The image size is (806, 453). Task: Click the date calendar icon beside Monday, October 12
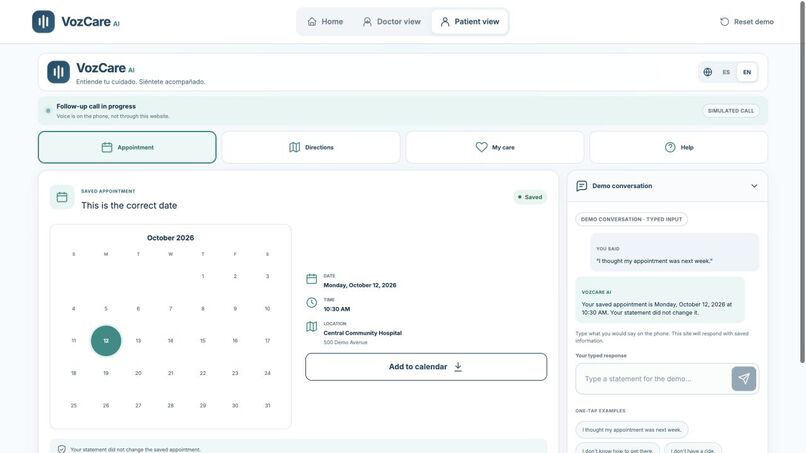[312, 279]
